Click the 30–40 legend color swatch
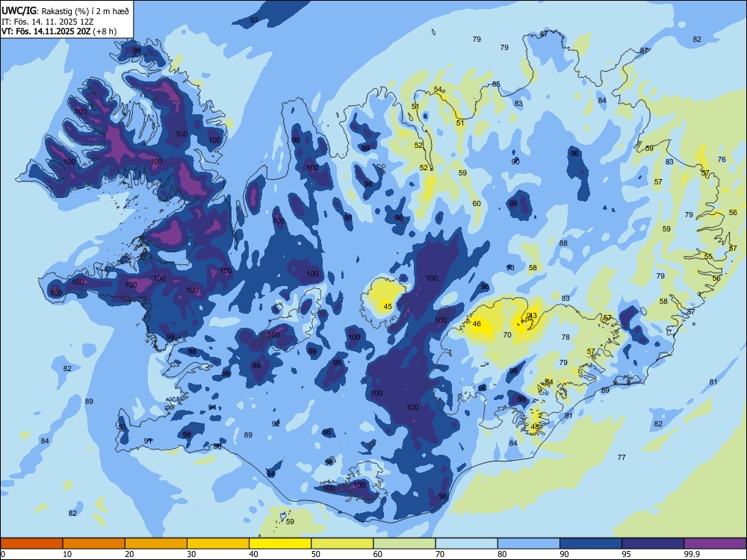Viewport: 747px width, 560px height. click(x=218, y=544)
